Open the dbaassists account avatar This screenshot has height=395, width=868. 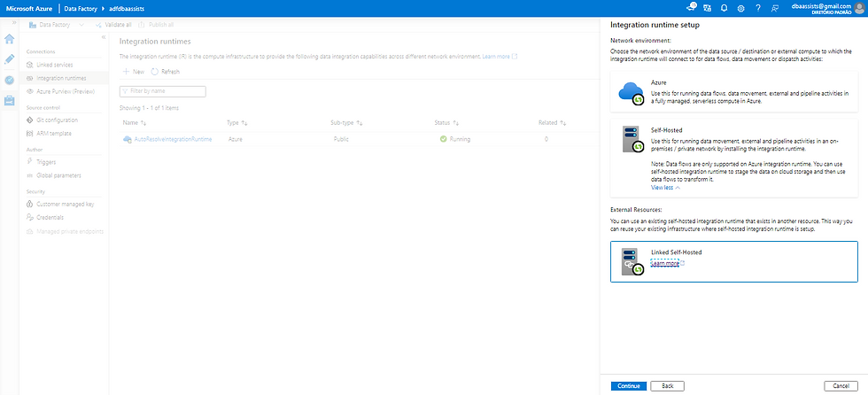coord(858,8)
